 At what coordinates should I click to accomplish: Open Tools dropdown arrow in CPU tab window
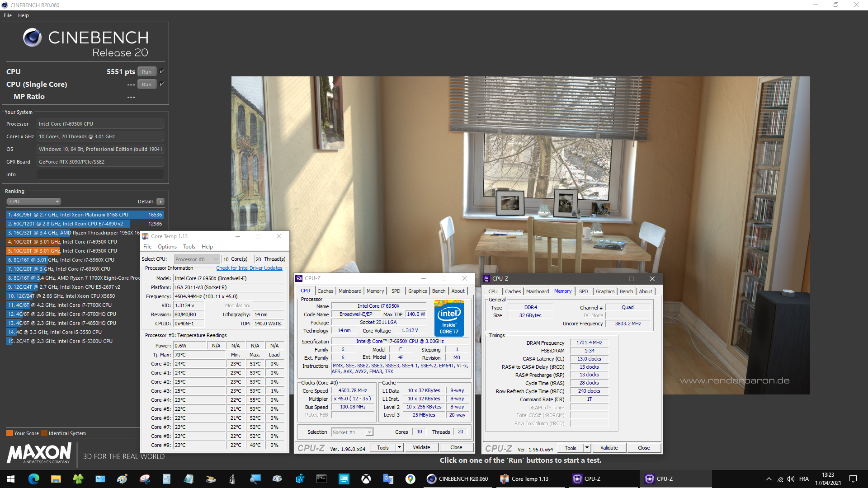click(399, 447)
